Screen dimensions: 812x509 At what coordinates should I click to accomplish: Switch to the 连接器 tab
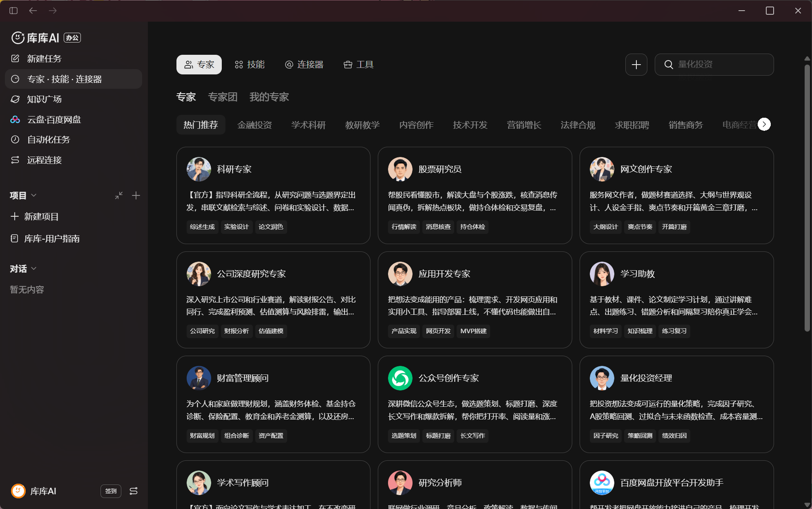(304, 65)
